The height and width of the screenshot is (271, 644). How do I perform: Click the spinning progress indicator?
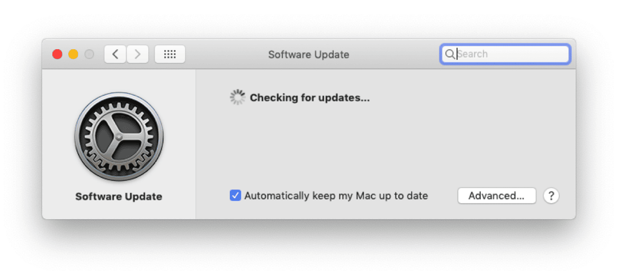237,97
